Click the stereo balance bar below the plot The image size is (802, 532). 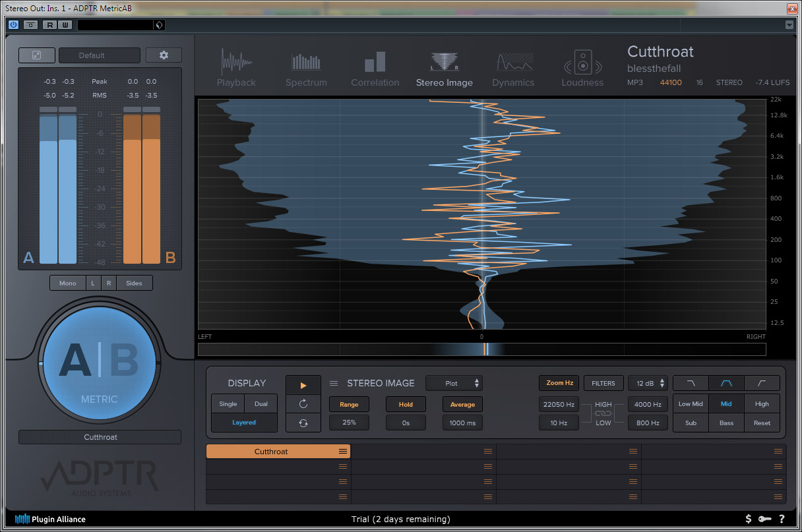481,349
